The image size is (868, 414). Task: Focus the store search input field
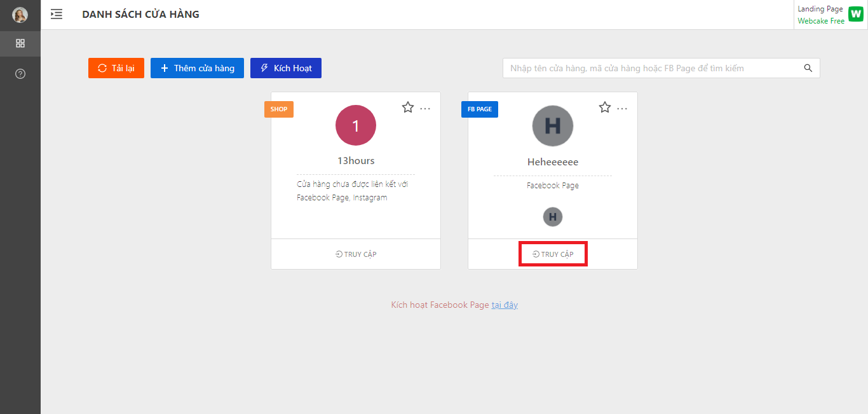coord(651,68)
